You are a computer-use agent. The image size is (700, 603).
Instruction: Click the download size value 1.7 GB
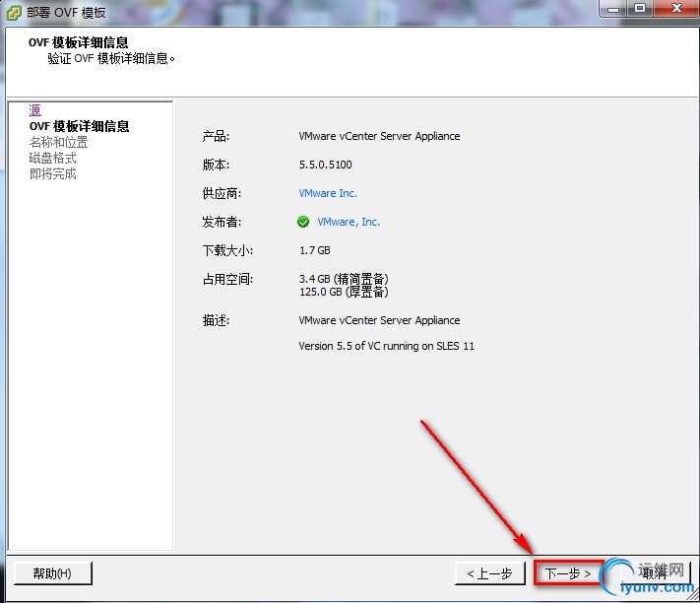tap(315, 250)
